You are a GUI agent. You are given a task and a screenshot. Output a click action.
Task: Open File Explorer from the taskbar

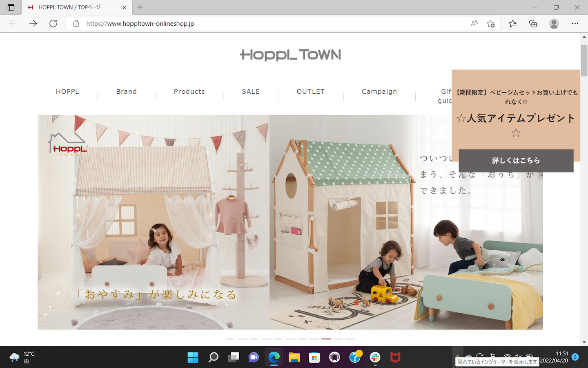coord(294,357)
